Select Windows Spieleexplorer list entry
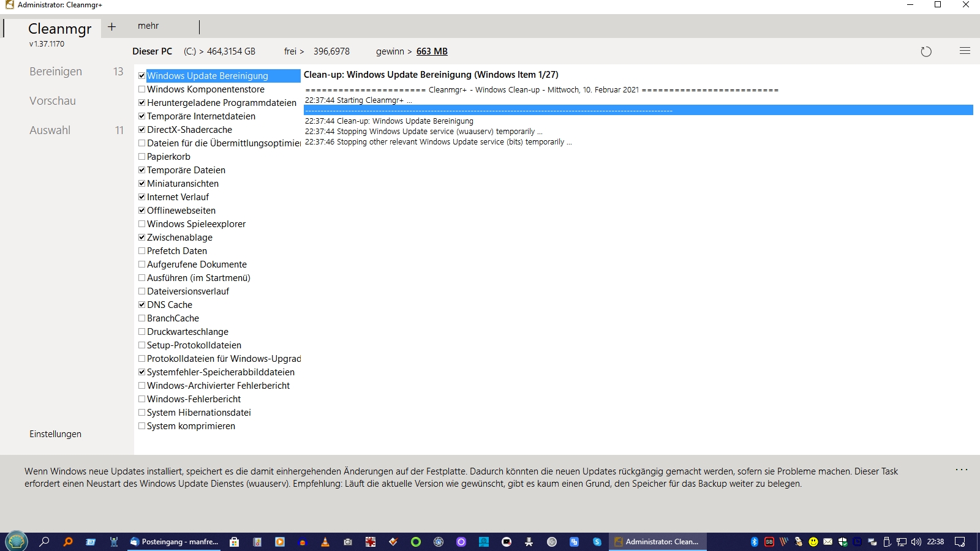The height and width of the screenshot is (551, 980). tap(196, 224)
